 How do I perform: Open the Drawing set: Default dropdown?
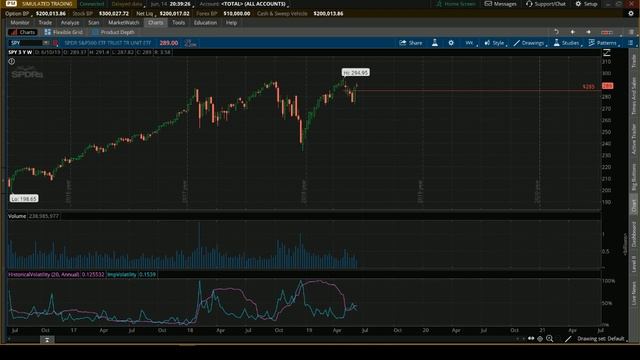click(602, 339)
